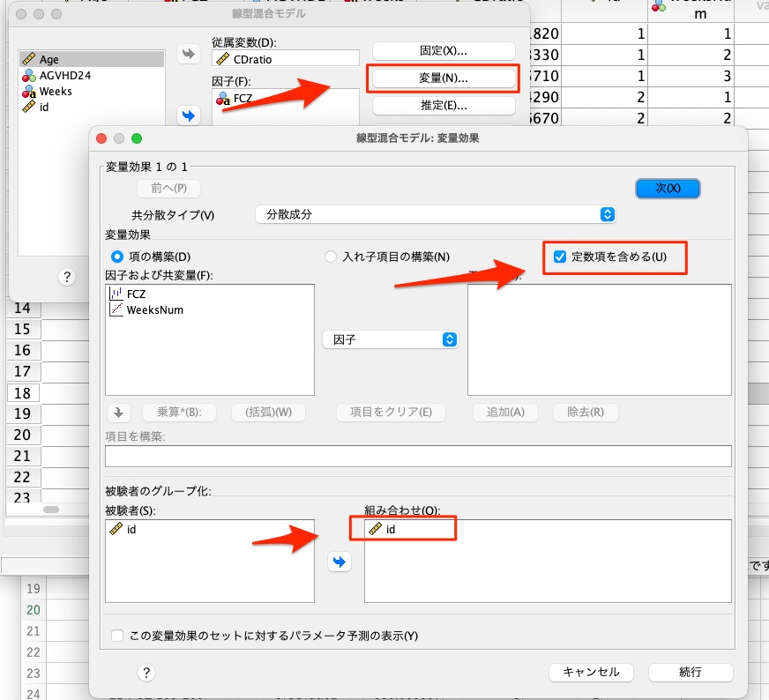This screenshot has height=700, width=769.
Task: Select id in the 組み合わせ list
Action: [x=391, y=529]
